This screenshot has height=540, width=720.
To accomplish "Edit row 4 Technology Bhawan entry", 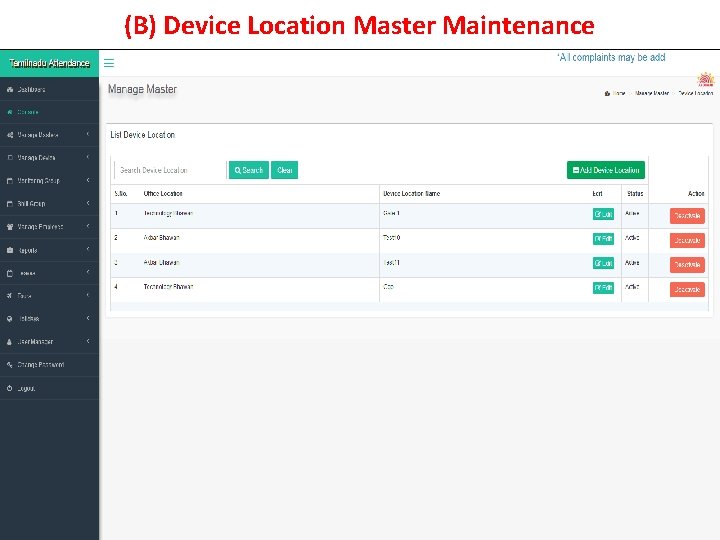I will [603, 288].
